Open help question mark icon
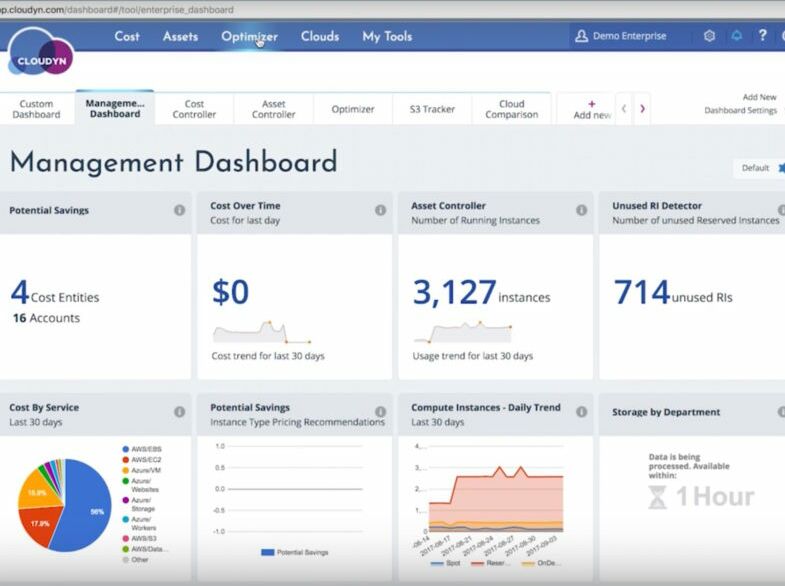785x586 pixels. 762,36
